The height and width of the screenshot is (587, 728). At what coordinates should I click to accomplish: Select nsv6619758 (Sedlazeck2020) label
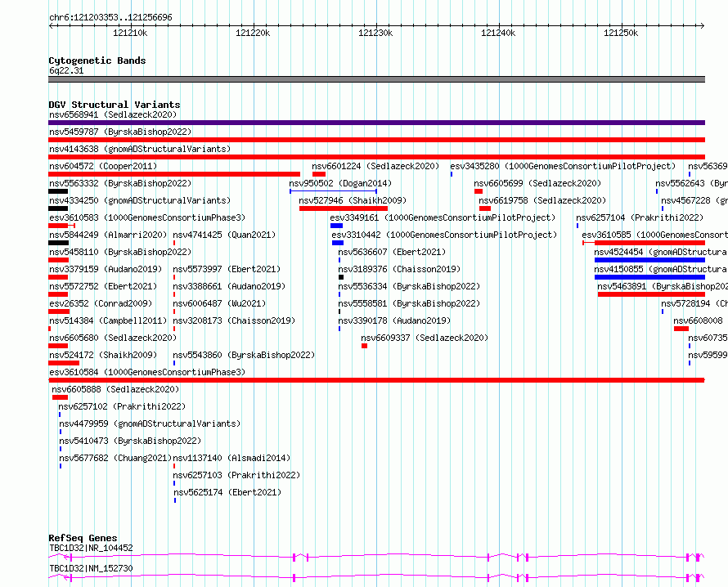click(x=542, y=200)
